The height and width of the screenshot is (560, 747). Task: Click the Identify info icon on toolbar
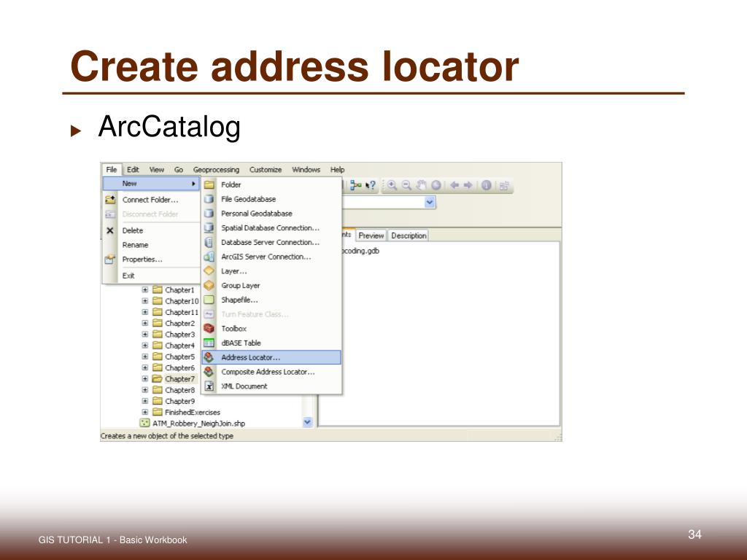pos(487,184)
